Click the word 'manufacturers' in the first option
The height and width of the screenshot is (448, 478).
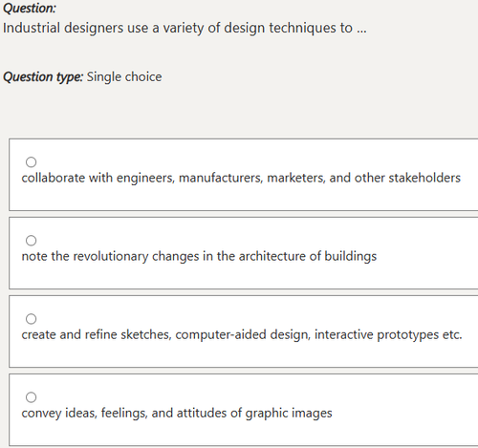(221, 178)
